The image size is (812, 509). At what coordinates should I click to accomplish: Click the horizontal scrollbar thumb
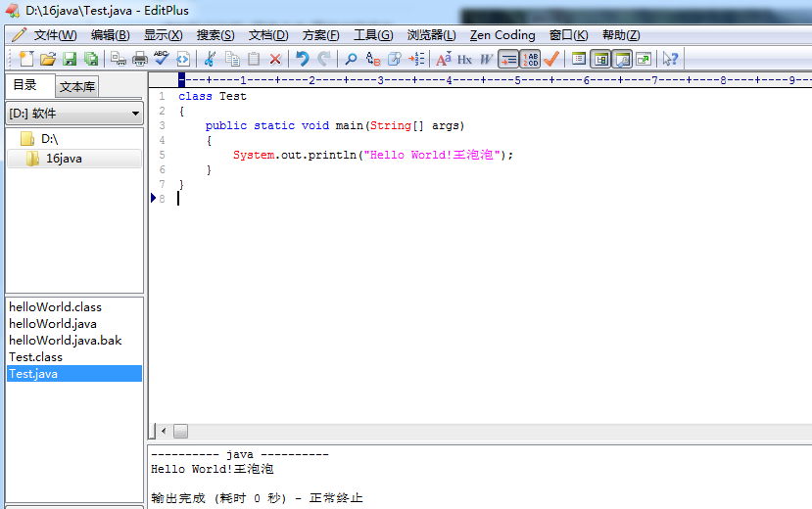(181, 431)
